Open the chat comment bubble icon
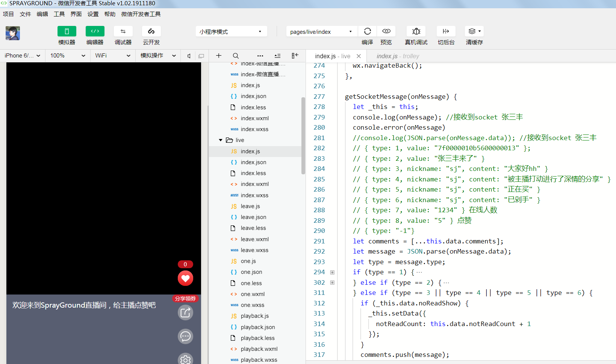This screenshot has height=364, width=616. tap(185, 336)
